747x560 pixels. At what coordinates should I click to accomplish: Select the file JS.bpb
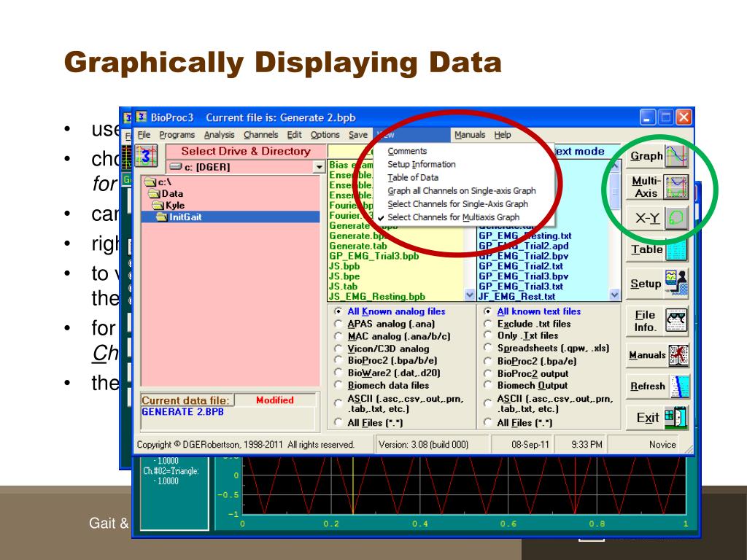(344, 266)
